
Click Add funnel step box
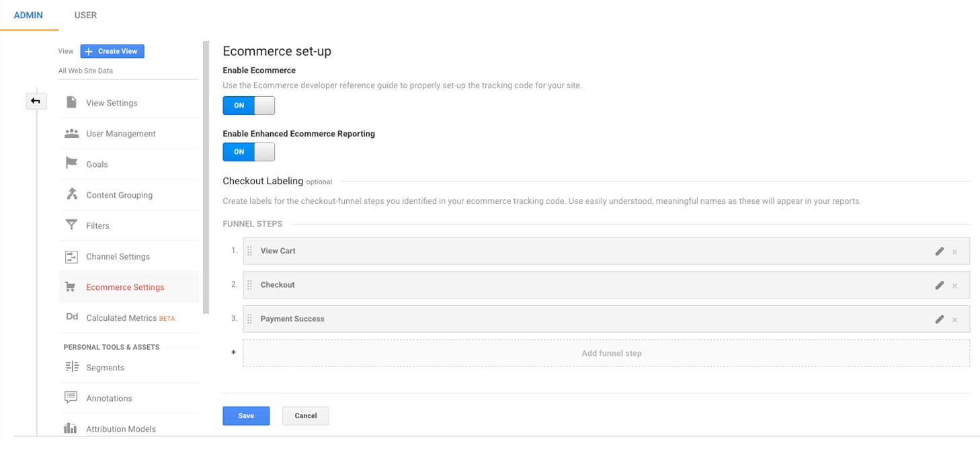click(606, 353)
